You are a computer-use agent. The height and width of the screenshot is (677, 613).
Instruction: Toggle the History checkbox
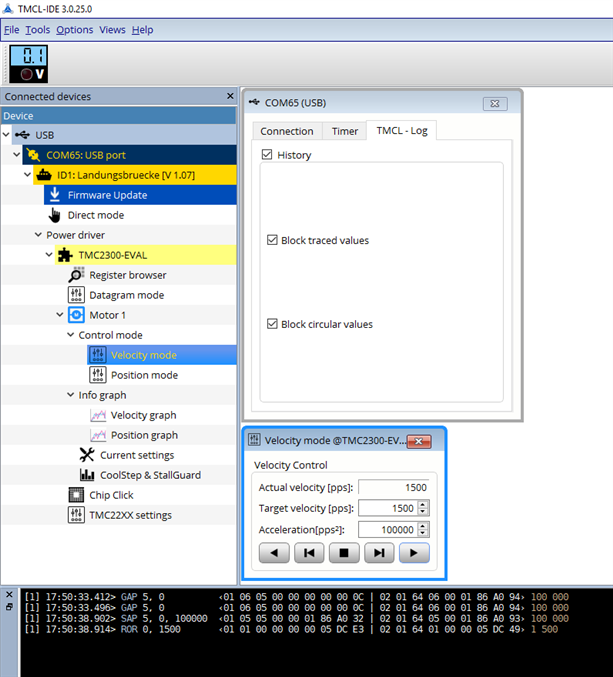click(267, 155)
